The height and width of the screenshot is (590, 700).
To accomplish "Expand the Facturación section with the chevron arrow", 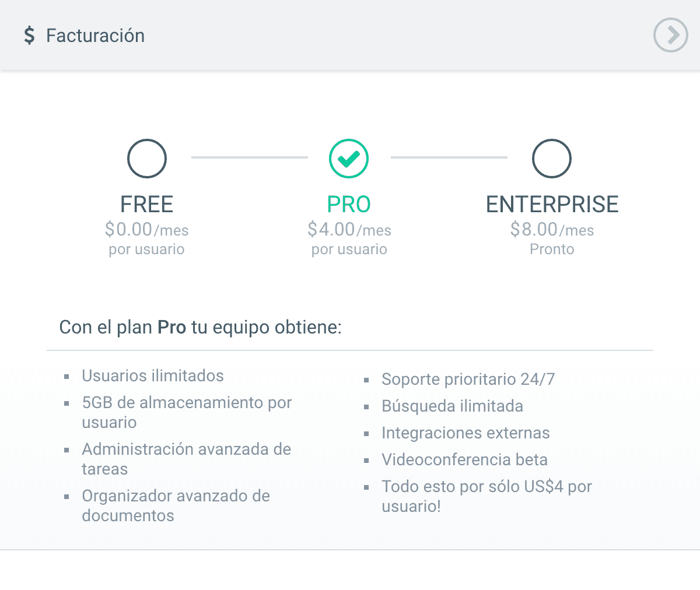I will pyautogui.click(x=671, y=36).
